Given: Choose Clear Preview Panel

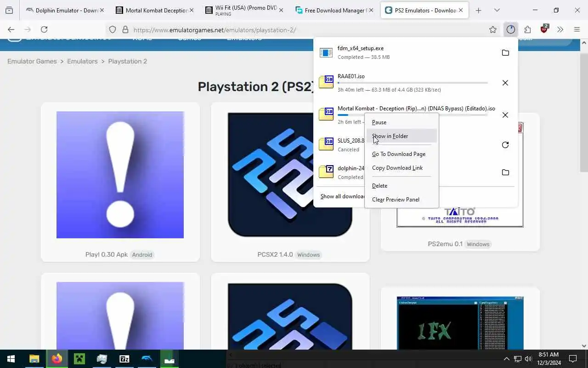Looking at the screenshot, I should (x=401, y=200).
